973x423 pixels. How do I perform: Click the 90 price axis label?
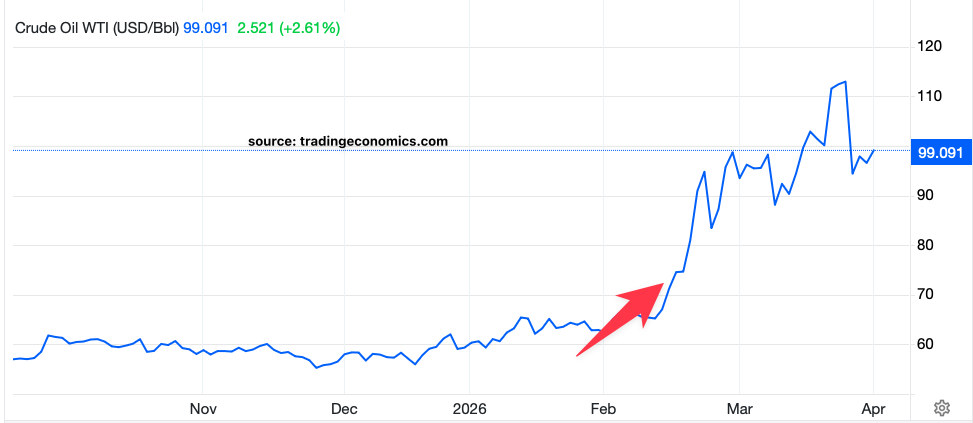point(927,195)
